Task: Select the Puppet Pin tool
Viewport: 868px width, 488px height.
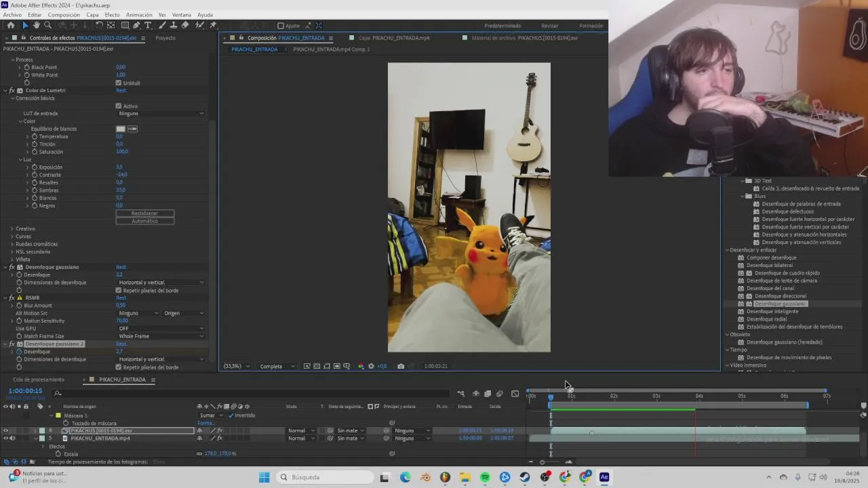Action: click(212, 25)
